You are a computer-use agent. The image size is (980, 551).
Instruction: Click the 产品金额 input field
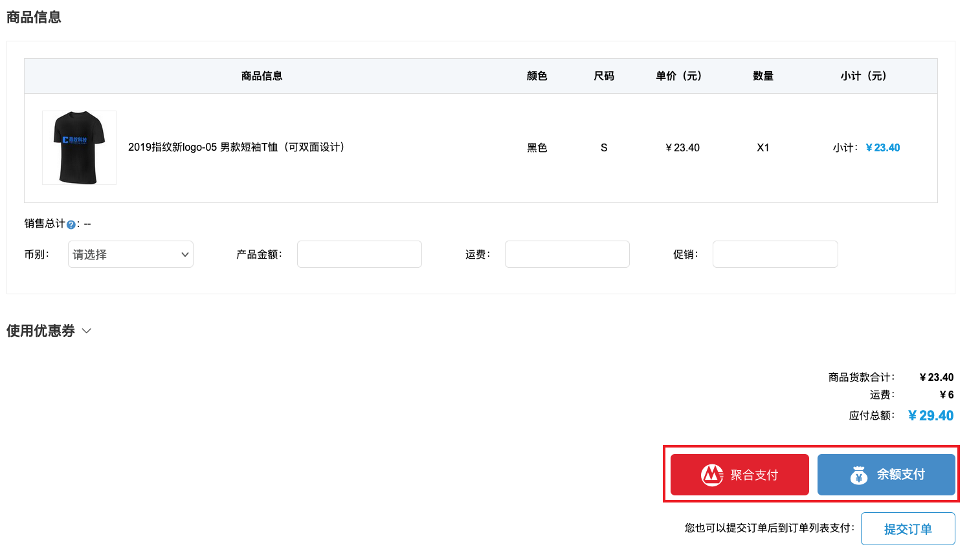point(359,254)
